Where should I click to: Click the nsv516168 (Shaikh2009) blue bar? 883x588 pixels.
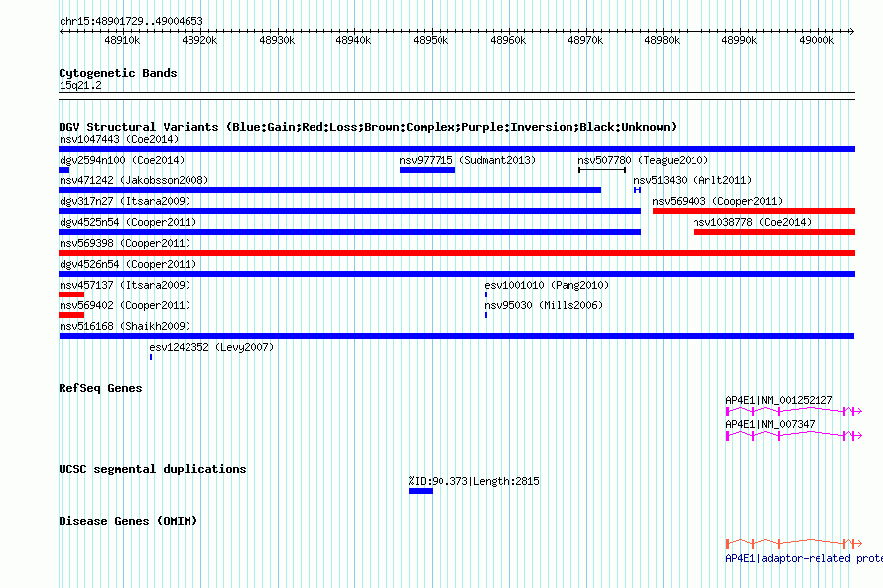pyautogui.click(x=456, y=336)
